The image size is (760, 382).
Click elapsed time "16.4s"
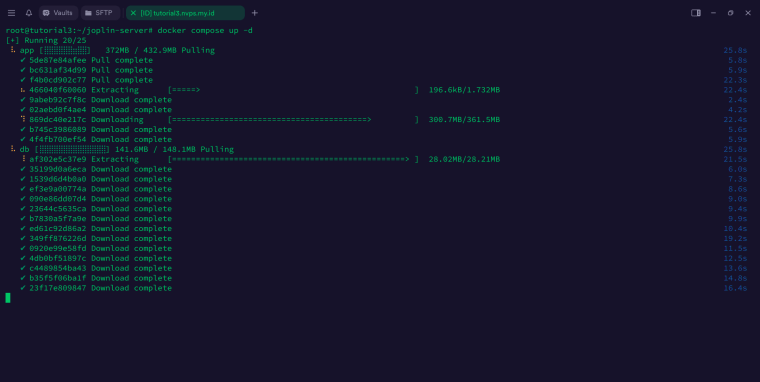735,288
